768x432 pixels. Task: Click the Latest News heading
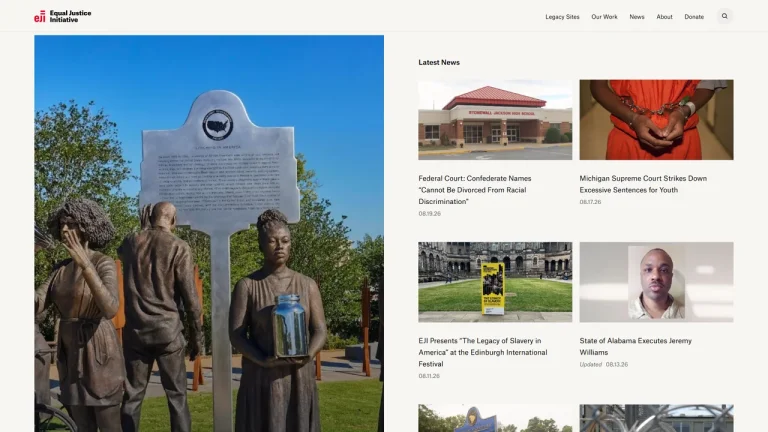[439, 62]
